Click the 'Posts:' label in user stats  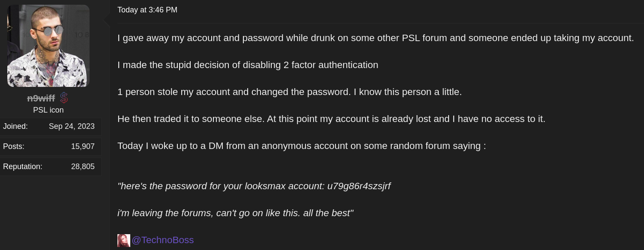pyautogui.click(x=14, y=146)
